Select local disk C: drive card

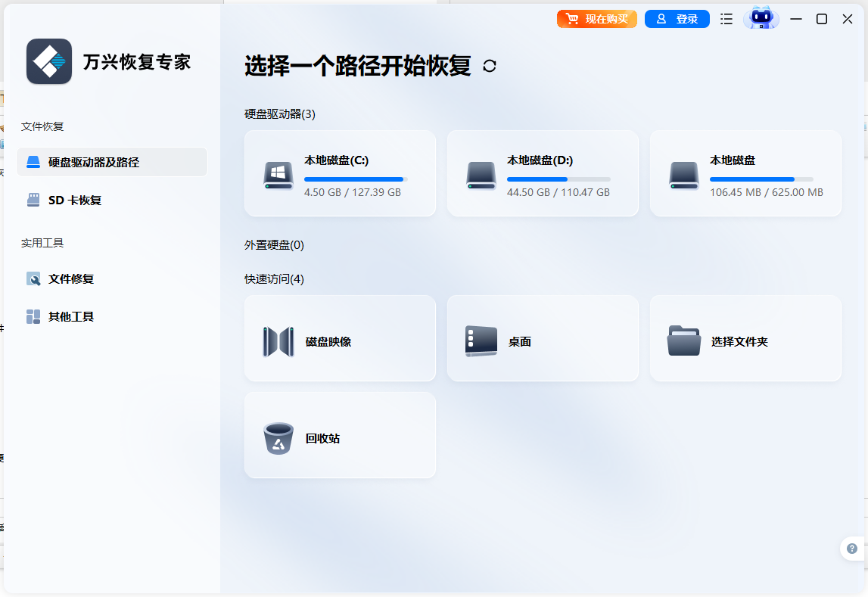tap(340, 173)
